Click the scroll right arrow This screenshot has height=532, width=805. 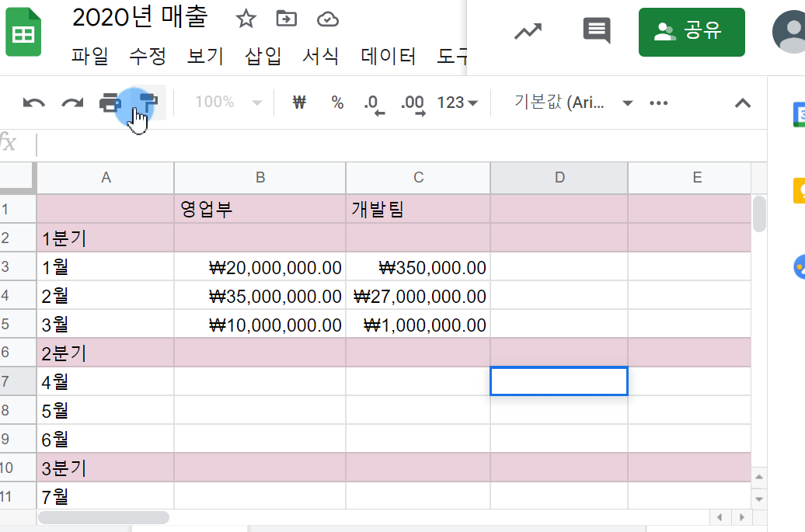click(x=741, y=517)
